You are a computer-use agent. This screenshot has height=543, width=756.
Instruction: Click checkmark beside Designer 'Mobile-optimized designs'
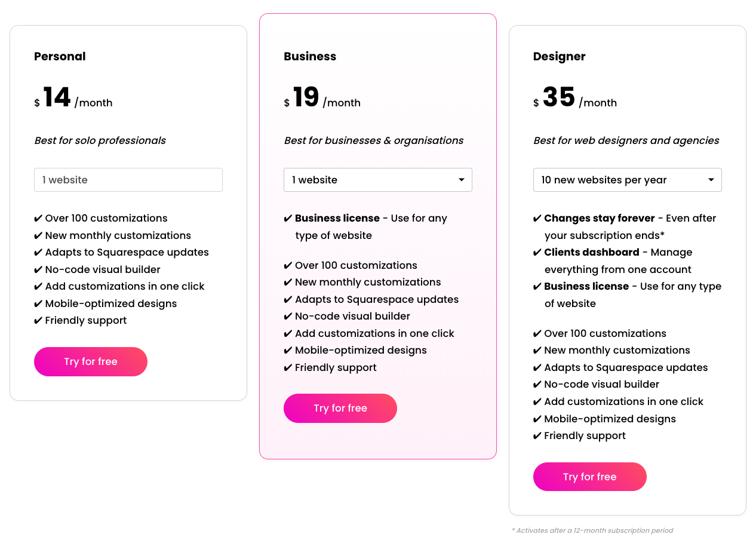coord(537,419)
